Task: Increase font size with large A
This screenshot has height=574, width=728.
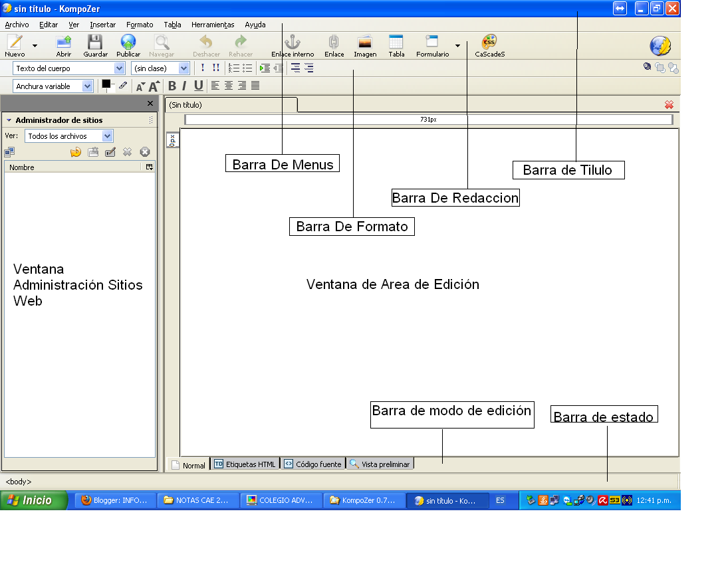Action: click(x=154, y=86)
